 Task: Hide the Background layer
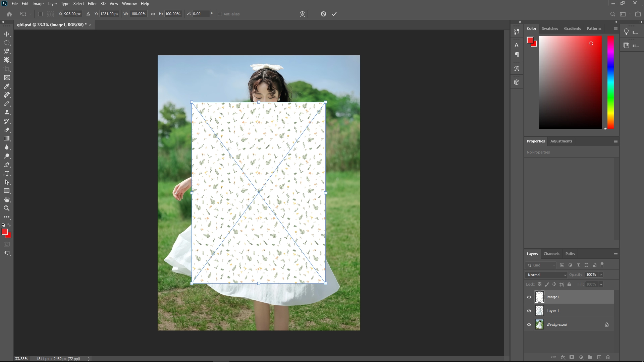click(529, 324)
